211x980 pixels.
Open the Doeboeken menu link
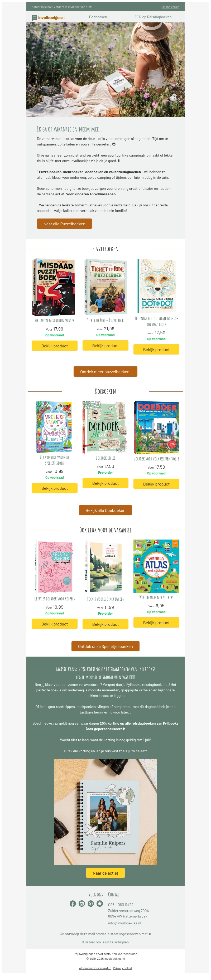(98, 17)
